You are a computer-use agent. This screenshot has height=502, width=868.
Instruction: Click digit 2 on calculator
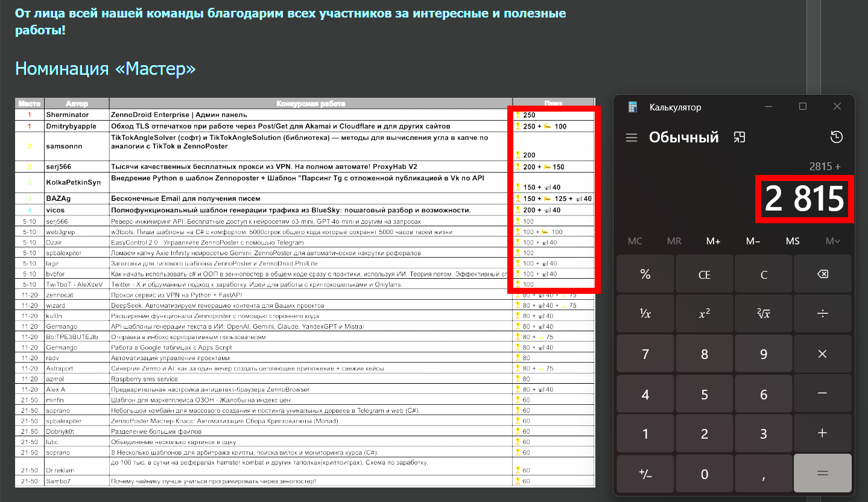[x=704, y=433]
